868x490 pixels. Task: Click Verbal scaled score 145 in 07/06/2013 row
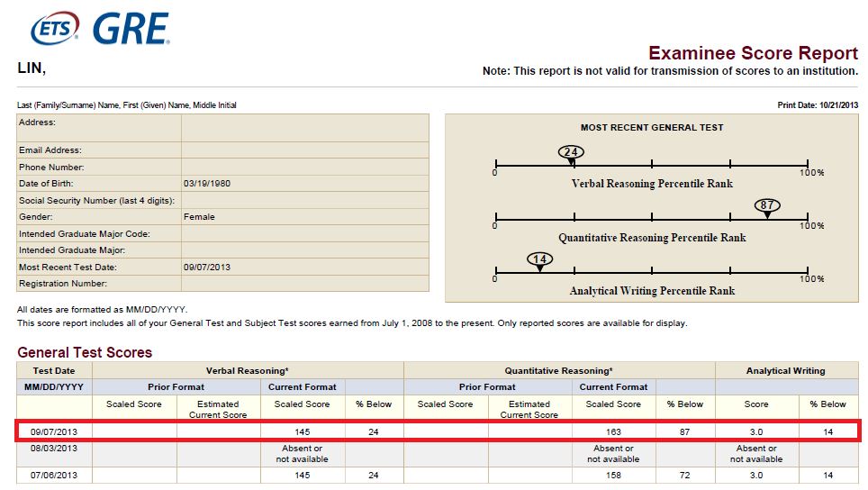(303, 475)
